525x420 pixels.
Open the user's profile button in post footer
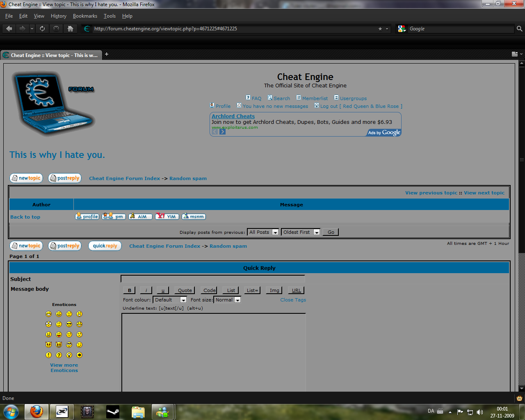(x=87, y=217)
